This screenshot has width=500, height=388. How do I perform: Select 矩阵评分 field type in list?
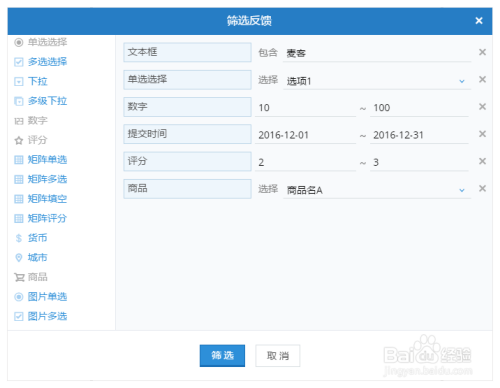47,218
